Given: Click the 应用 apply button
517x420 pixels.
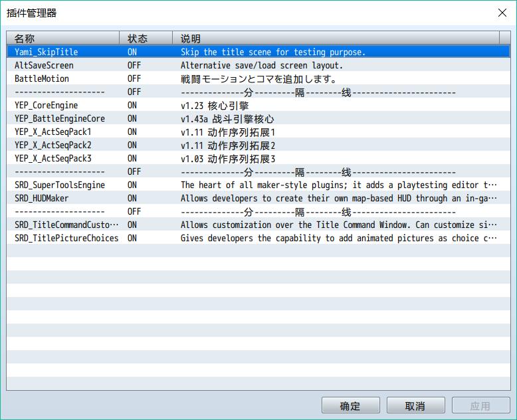Looking at the screenshot, I should click(480, 405).
